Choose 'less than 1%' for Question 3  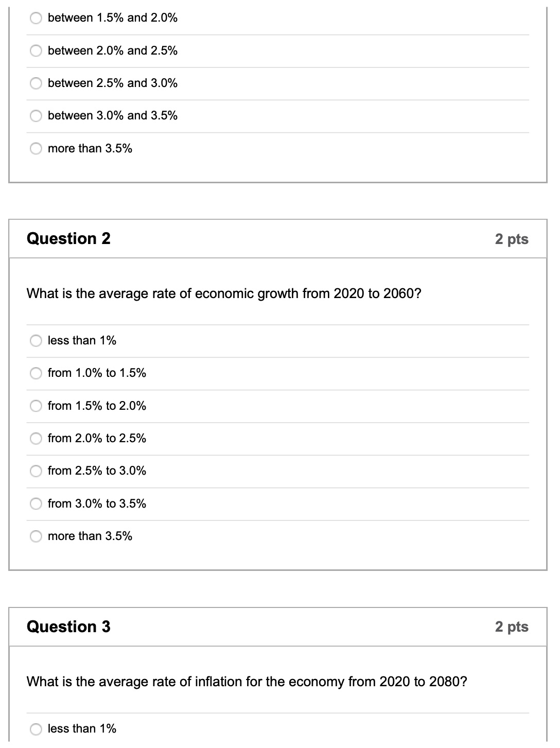click(x=36, y=728)
